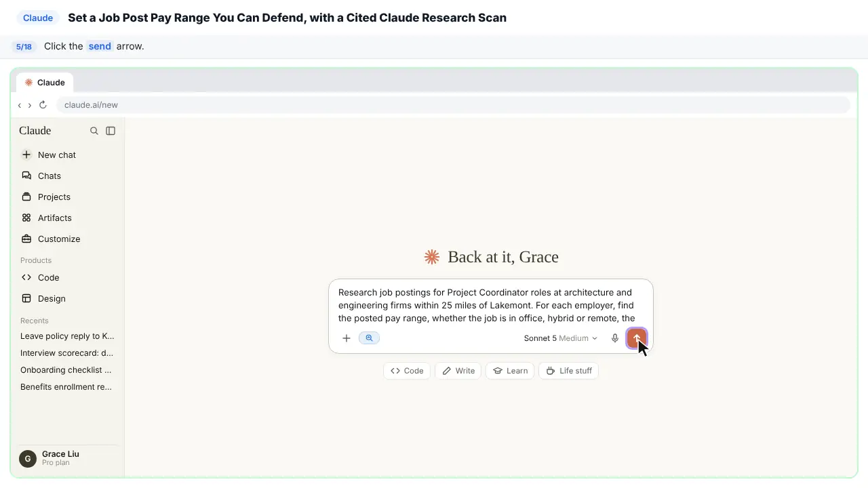The width and height of the screenshot is (868, 488).
Task: Click the browser forward arrow
Action: 30,105
